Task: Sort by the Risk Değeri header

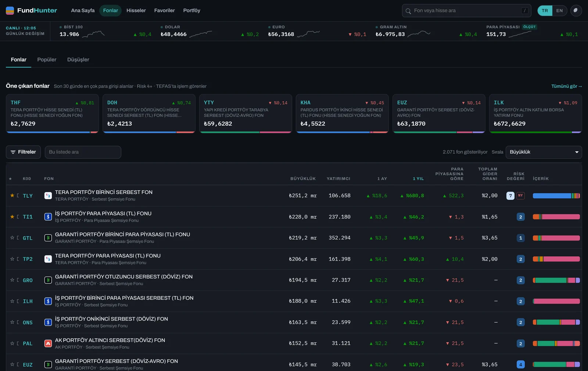Action: 516,176
